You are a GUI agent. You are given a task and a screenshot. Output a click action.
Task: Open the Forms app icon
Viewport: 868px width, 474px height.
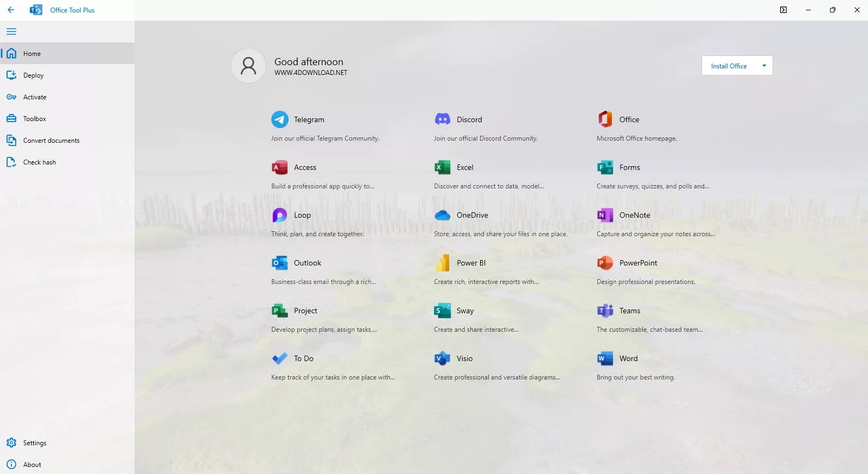[x=605, y=167]
